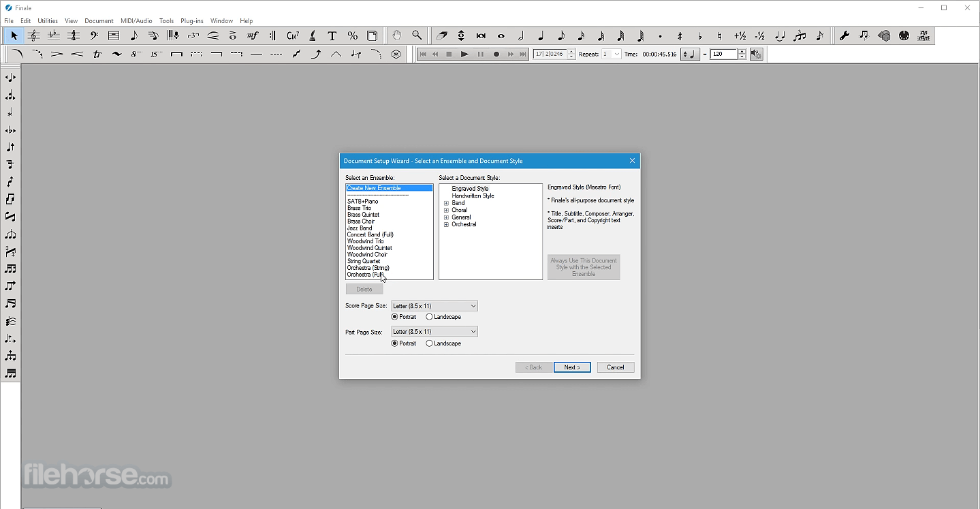This screenshot has height=509, width=980.
Task: Open the Utilities menu
Action: pos(48,21)
